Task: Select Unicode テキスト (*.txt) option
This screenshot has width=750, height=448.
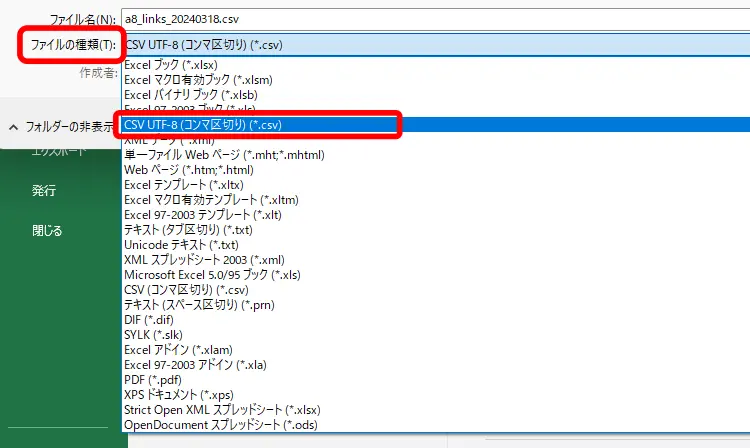Action: click(x=180, y=245)
